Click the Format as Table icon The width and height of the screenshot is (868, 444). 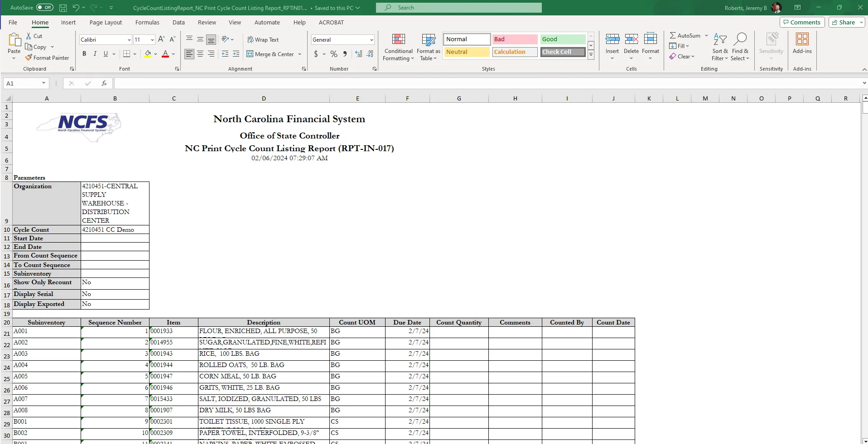[428, 40]
